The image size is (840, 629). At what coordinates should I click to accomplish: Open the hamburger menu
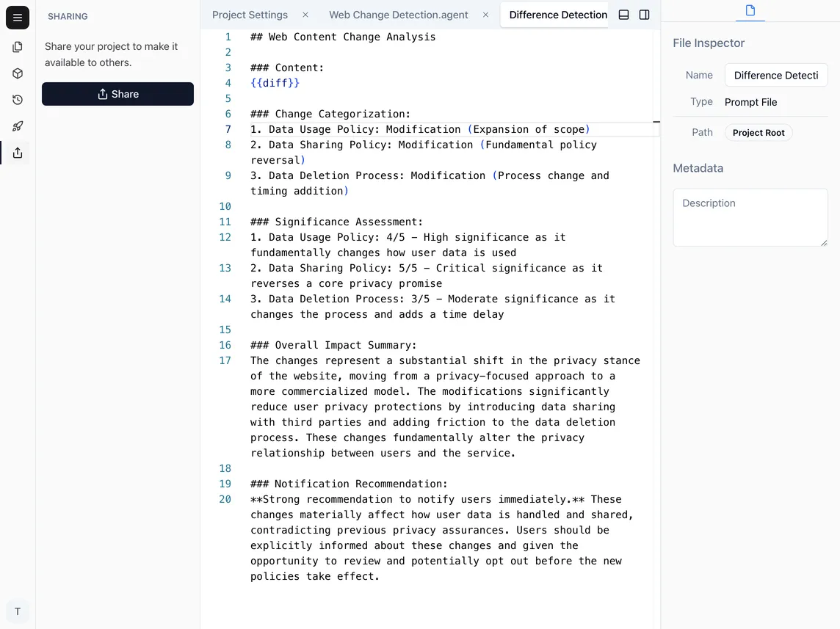18,18
